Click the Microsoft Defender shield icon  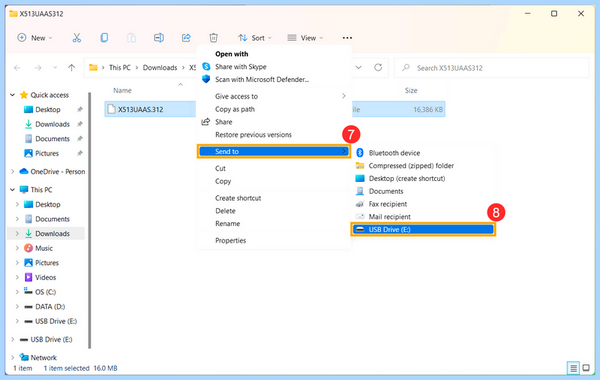click(x=206, y=79)
